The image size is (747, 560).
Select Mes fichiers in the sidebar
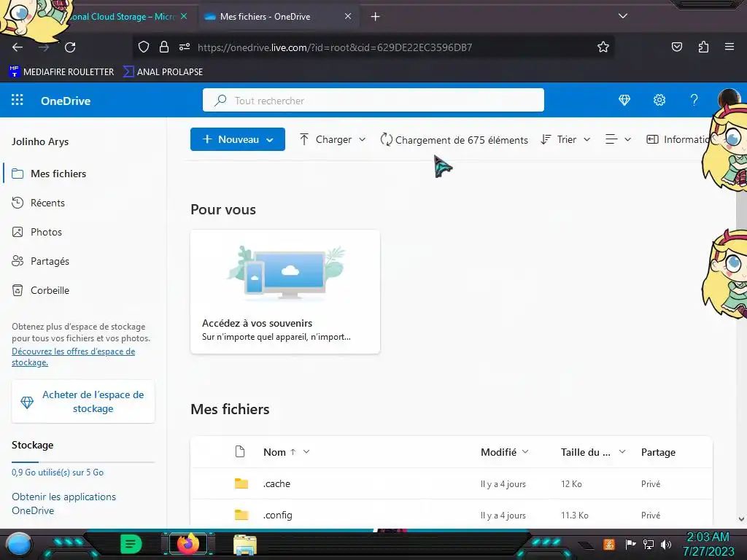58,174
